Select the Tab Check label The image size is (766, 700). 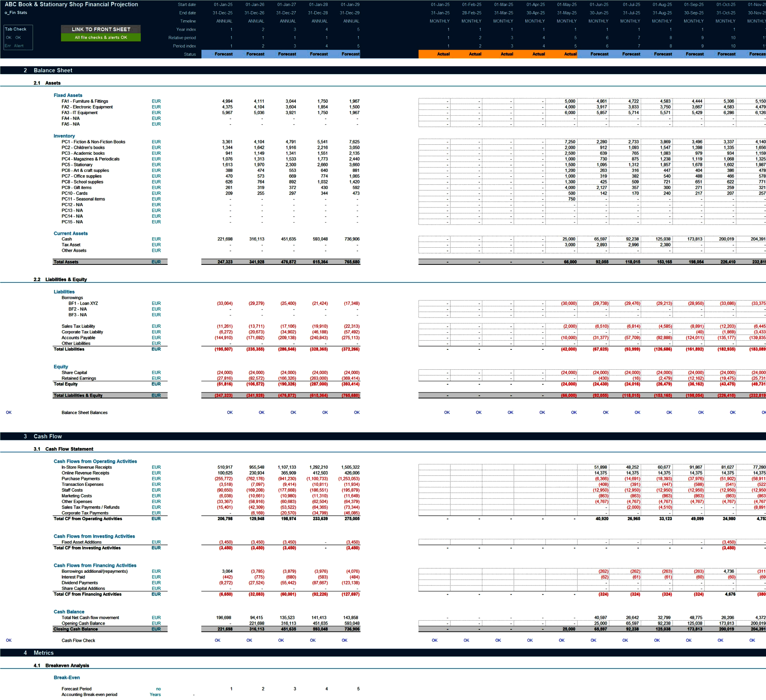(16, 29)
